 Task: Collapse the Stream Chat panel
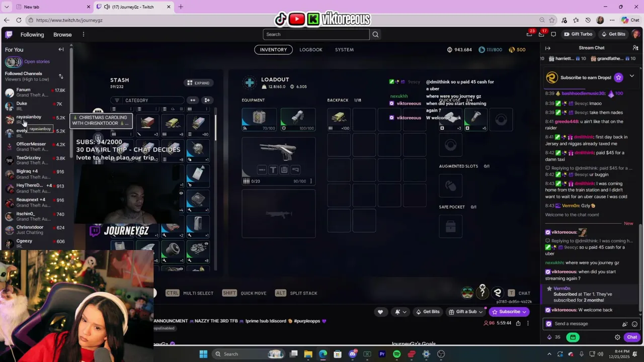click(x=548, y=48)
